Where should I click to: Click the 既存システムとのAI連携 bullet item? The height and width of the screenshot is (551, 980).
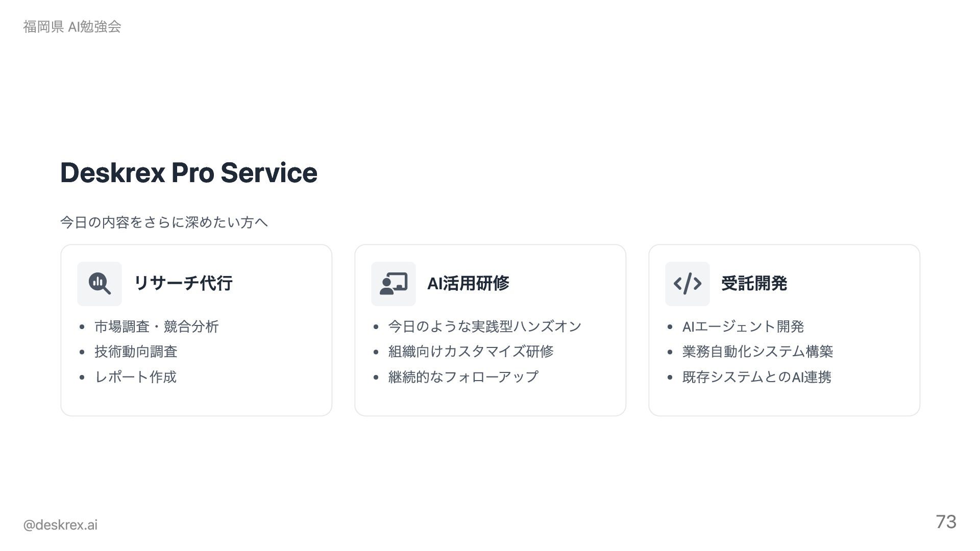coord(757,377)
